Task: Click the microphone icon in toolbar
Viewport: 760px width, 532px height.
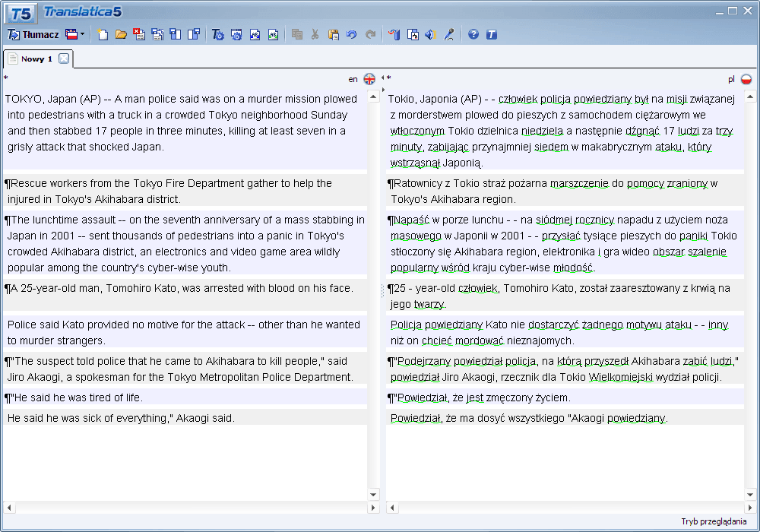Action: pos(449,35)
